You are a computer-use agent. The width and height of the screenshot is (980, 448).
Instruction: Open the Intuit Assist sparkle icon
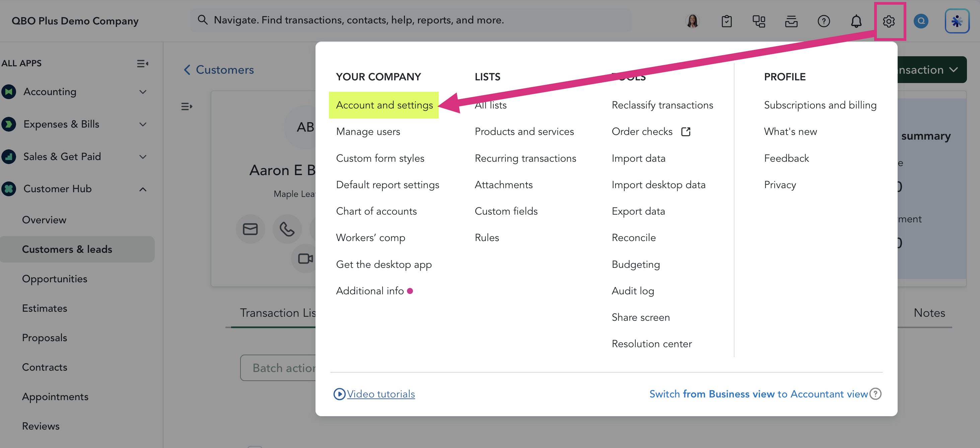[x=957, y=21]
